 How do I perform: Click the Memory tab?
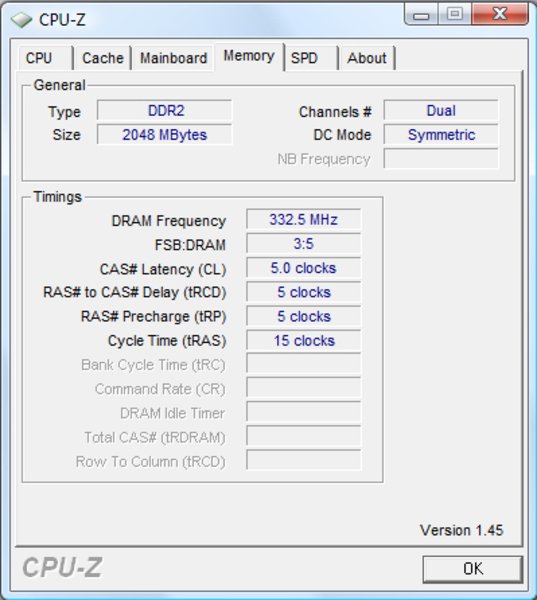249,56
